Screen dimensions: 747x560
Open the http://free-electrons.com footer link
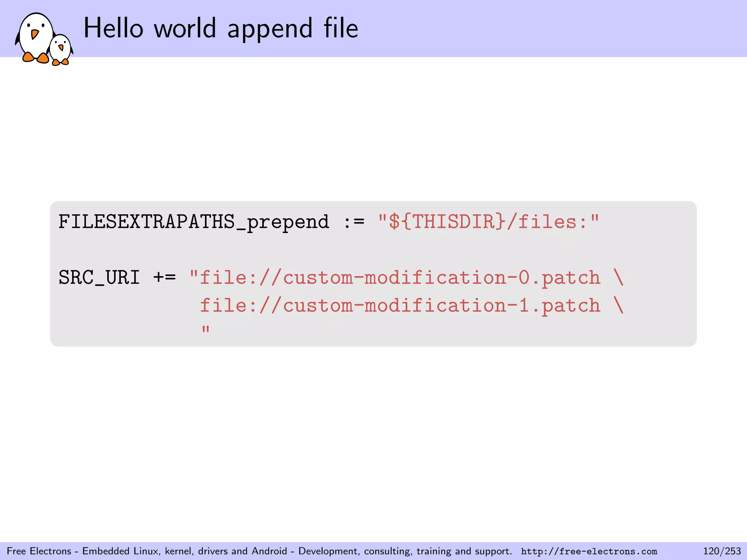589,551
